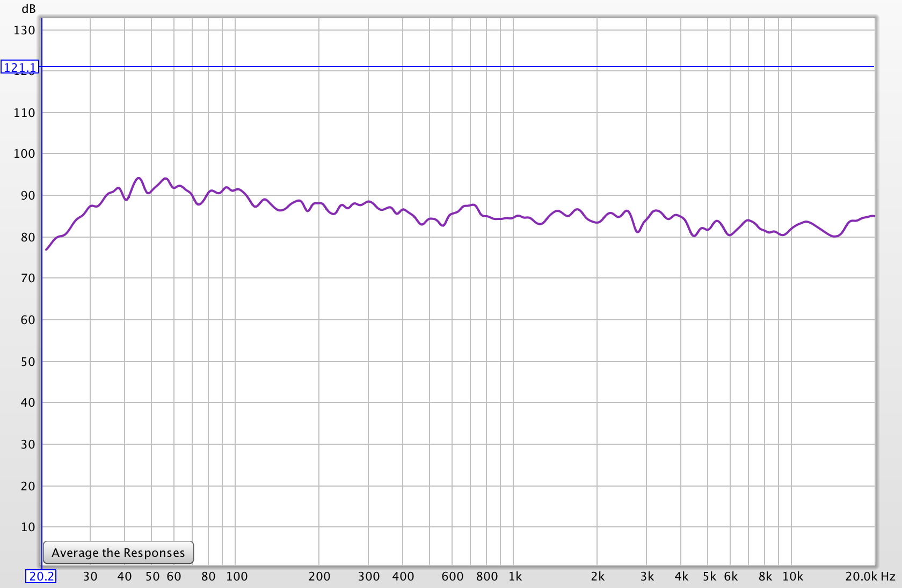Click the Average the Responses button

(x=118, y=553)
